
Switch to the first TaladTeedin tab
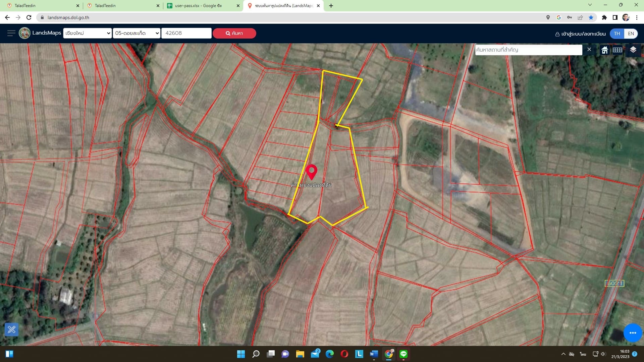tap(42, 6)
